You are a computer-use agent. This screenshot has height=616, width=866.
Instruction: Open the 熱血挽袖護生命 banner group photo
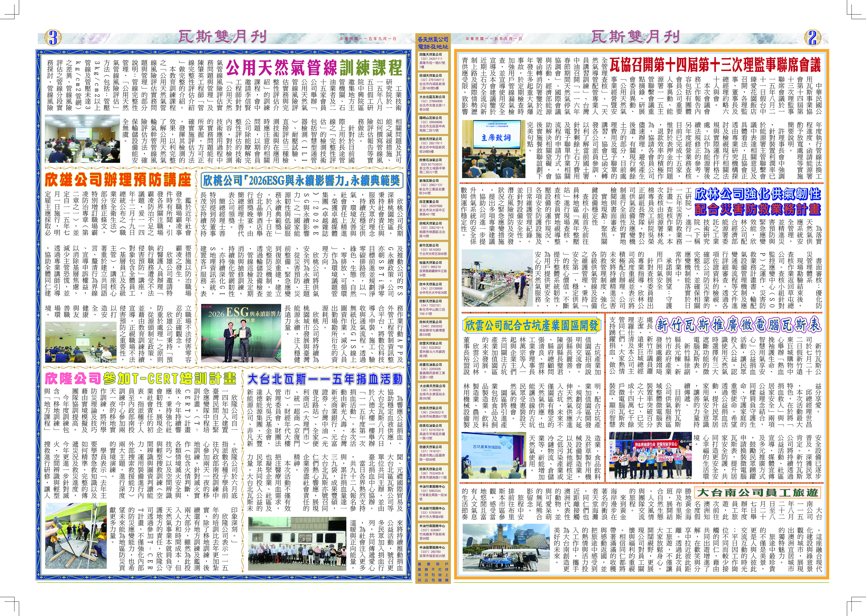pyautogui.click(x=650, y=455)
